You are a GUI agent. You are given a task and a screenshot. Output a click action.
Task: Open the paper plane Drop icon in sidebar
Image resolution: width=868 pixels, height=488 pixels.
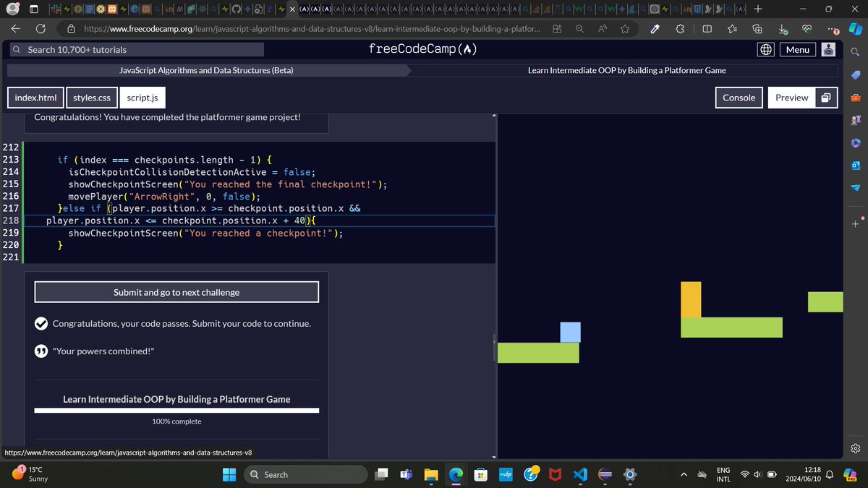click(855, 188)
